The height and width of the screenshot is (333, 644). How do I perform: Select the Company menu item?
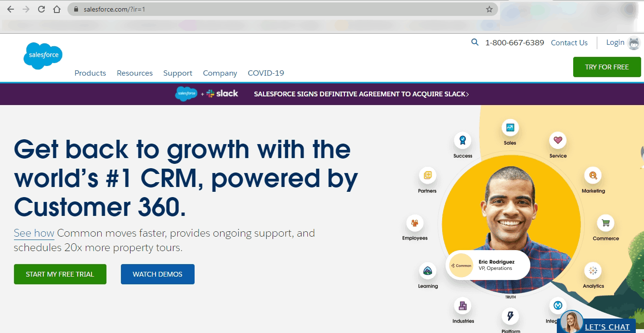click(x=220, y=73)
